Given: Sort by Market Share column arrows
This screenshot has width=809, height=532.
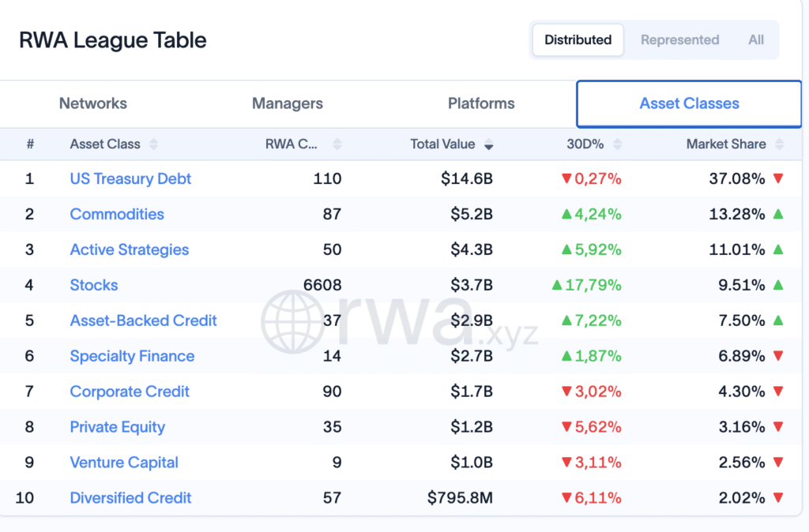Looking at the screenshot, I should click(780, 144).
